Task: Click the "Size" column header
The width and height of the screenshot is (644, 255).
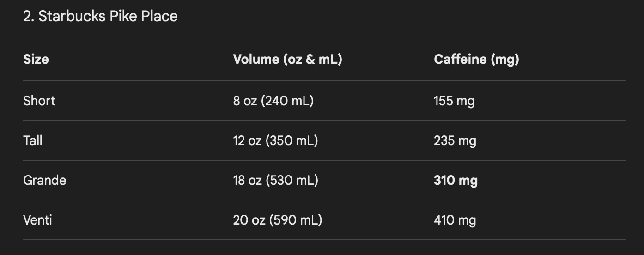Action: (x=36, y=59)
